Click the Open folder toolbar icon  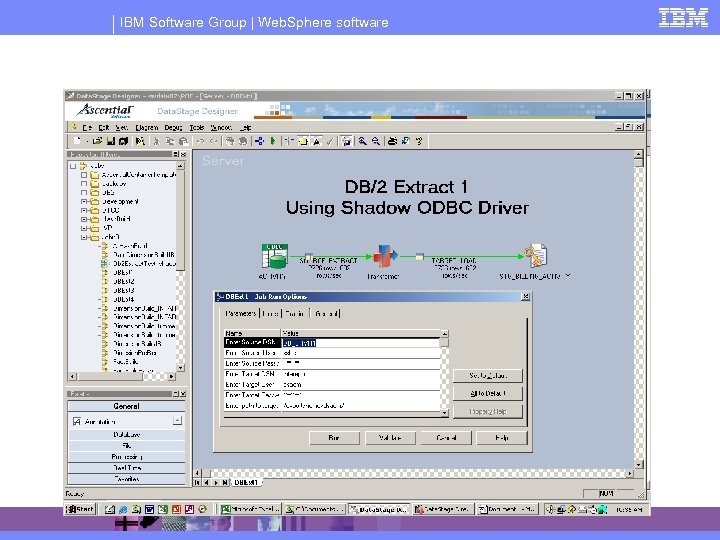click(97, 141)
